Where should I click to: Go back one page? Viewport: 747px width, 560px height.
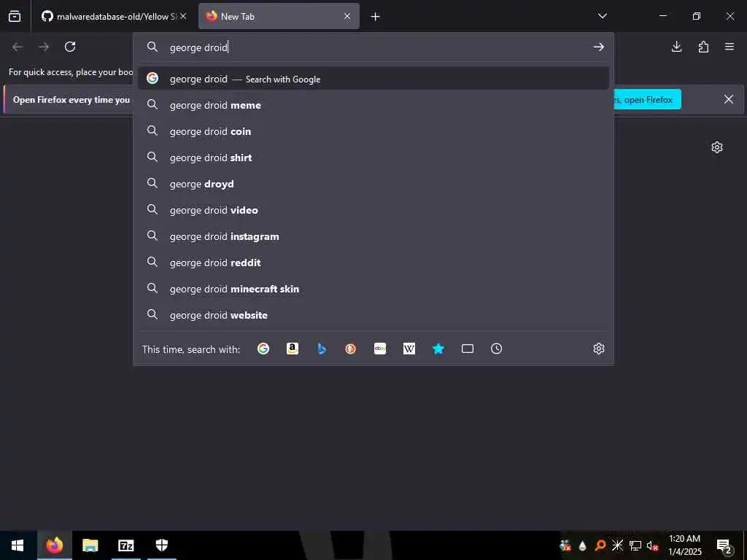coord(18,47)
